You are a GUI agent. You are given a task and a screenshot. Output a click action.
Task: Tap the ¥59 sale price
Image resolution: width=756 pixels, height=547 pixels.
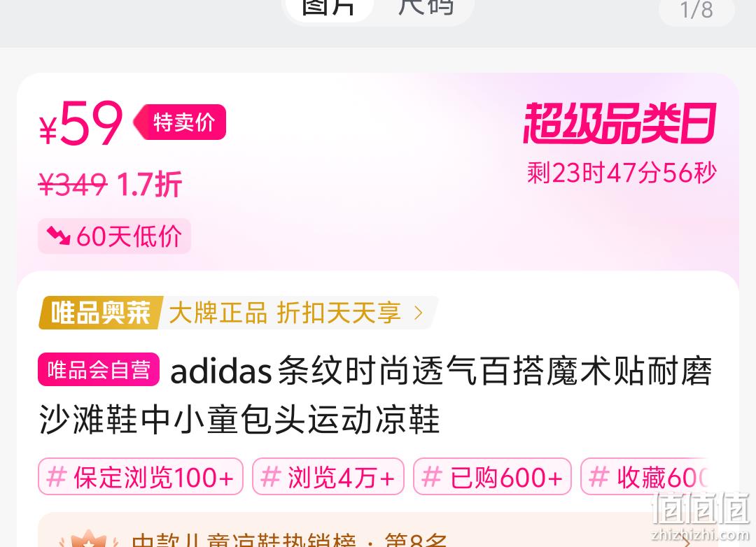point(80,123)
